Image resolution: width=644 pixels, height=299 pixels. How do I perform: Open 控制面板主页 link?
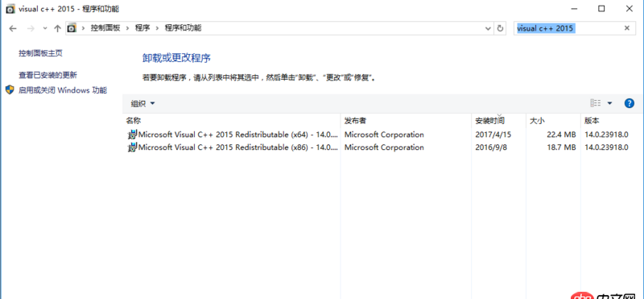(41, 53)
